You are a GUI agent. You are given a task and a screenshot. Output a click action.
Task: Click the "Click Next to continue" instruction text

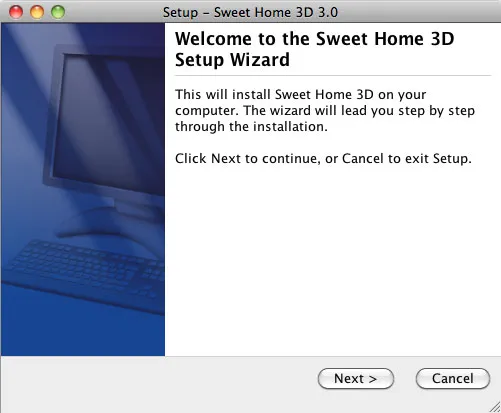tap(247, 159)
